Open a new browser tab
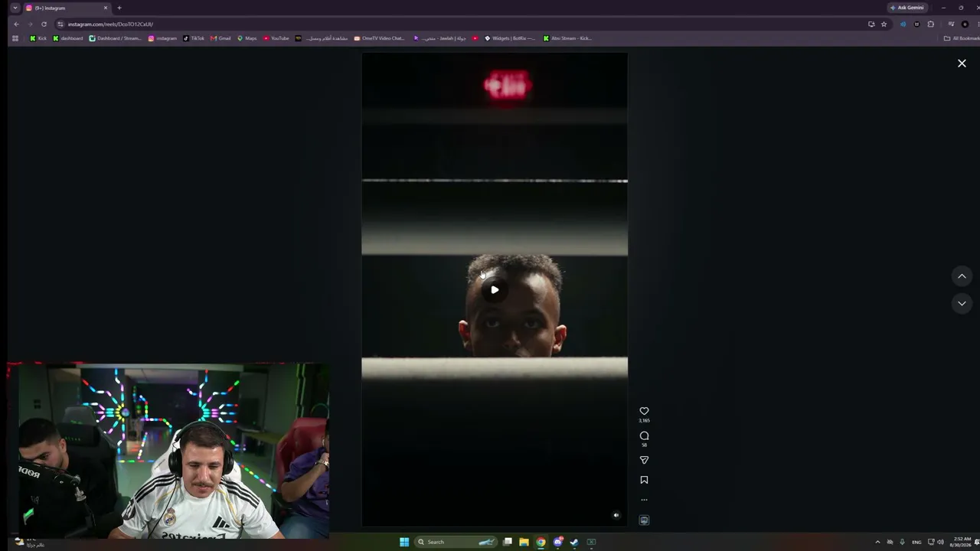Viewport: 980px width, 551px height. coord(119,8)
